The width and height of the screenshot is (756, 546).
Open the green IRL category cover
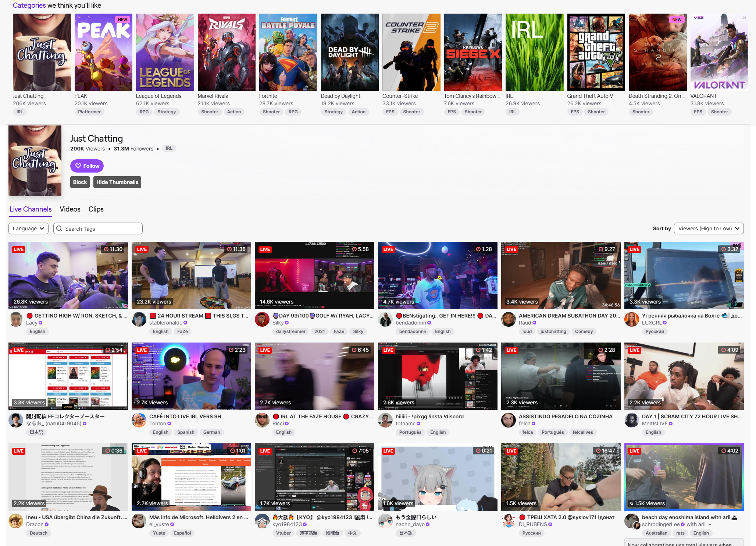tap(534, 52)
